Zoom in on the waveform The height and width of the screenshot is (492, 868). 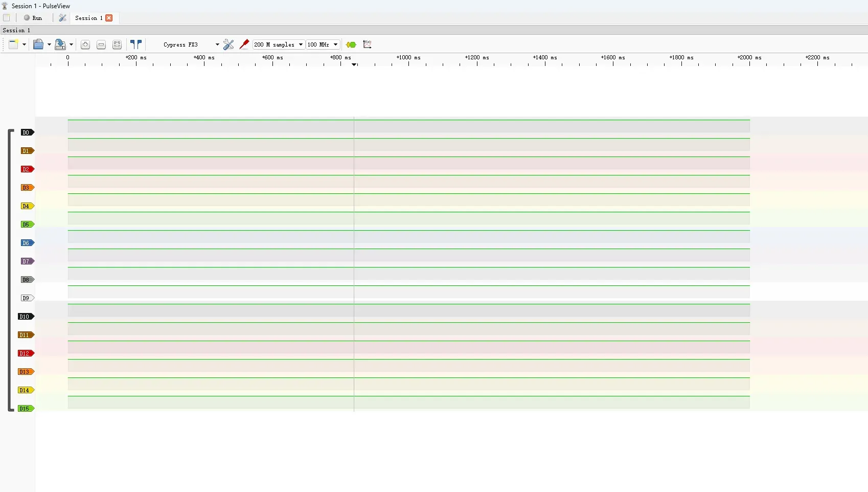click(85, 44)
